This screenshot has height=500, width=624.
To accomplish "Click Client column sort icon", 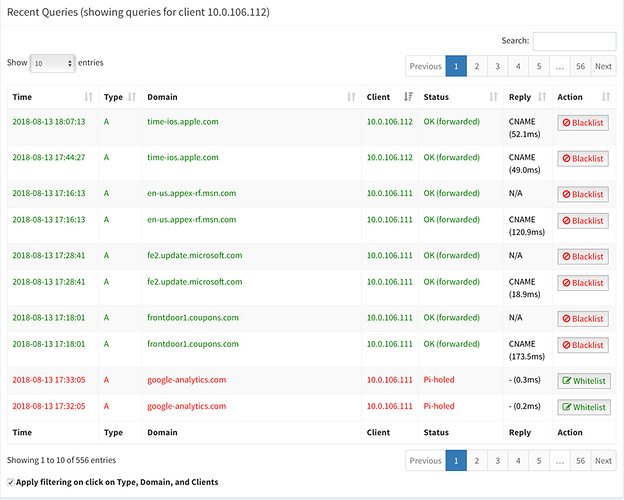I will click(406, 97).
